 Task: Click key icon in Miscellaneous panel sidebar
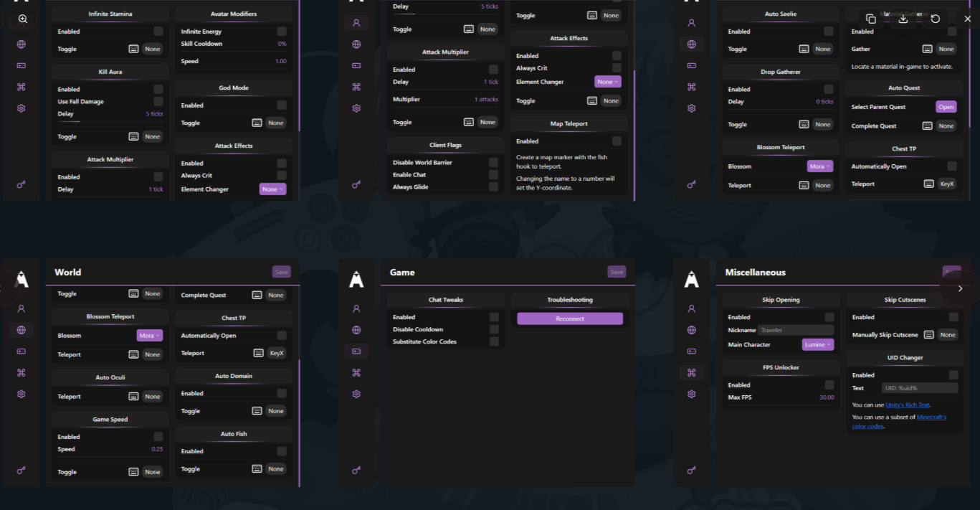(x=691, y=471)
